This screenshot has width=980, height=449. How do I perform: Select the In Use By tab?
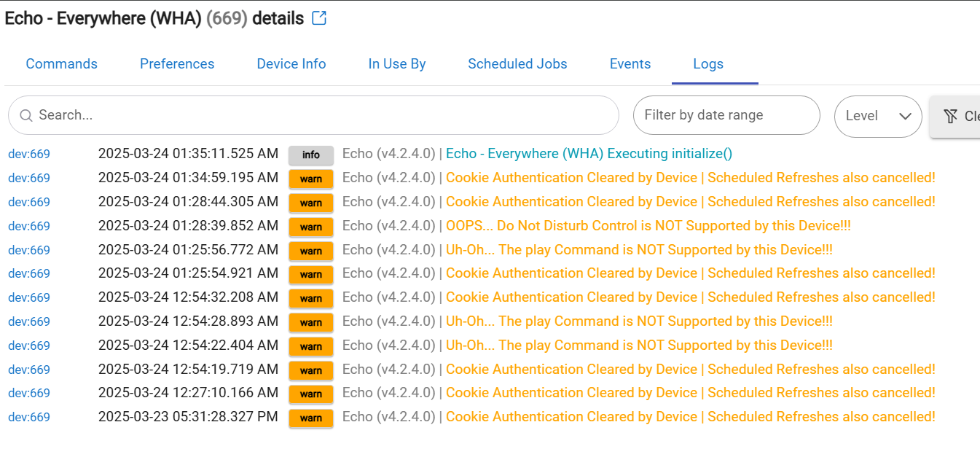[x=397, y=64]
